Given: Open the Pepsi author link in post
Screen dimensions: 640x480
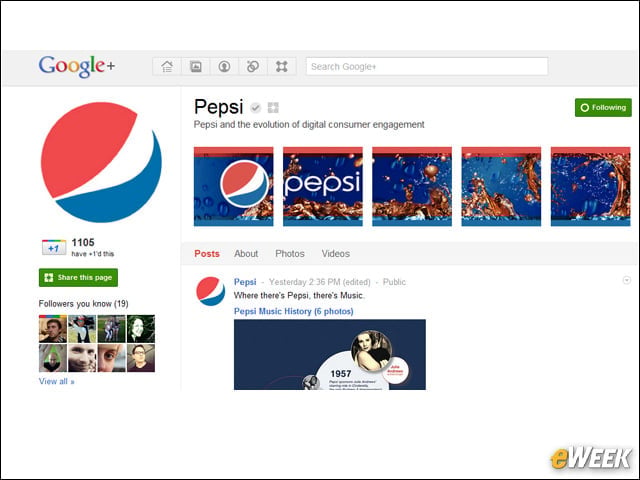Looking at the screenshot, I should (x=245, y=282).
